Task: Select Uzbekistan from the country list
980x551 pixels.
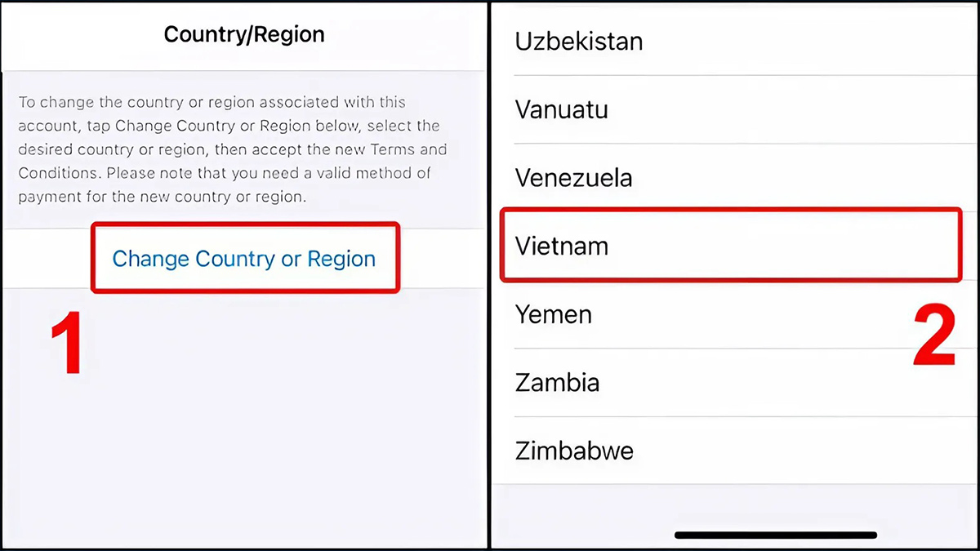Action: (x=579, y=41)
